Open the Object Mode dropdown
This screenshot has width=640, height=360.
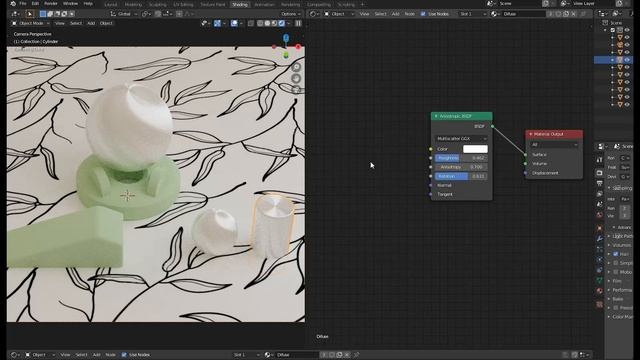click(x=30, y=23)
